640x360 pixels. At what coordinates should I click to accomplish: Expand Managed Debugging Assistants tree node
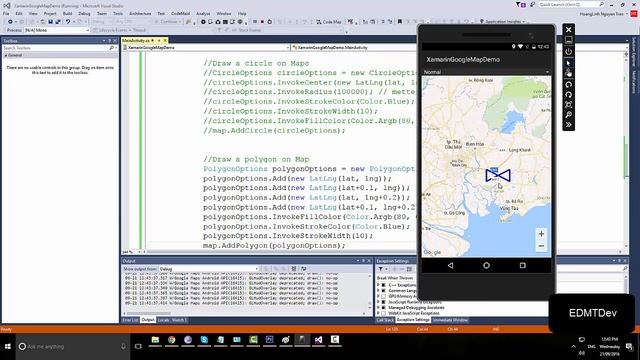[378, 308]
